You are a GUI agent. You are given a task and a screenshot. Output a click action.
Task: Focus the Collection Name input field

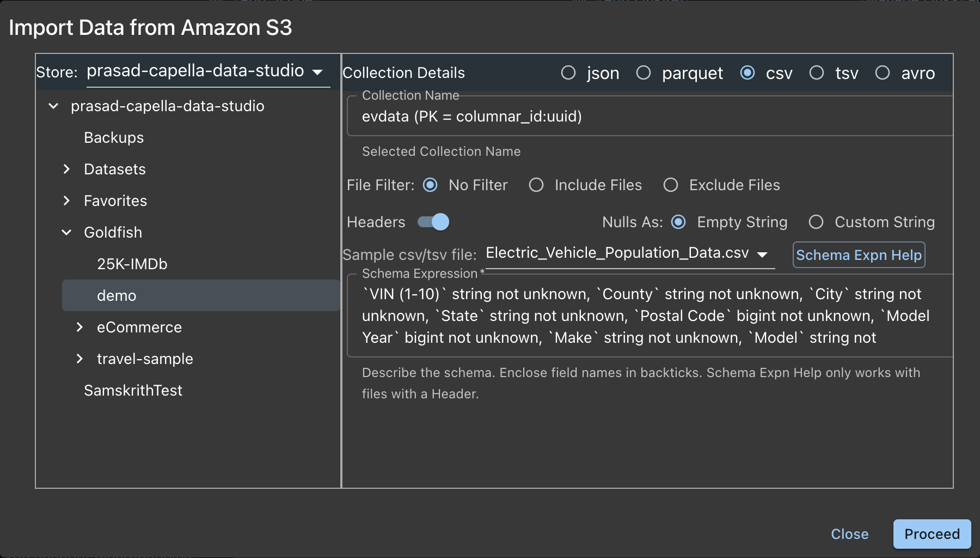pyautogui.click(x=650, y=116)
